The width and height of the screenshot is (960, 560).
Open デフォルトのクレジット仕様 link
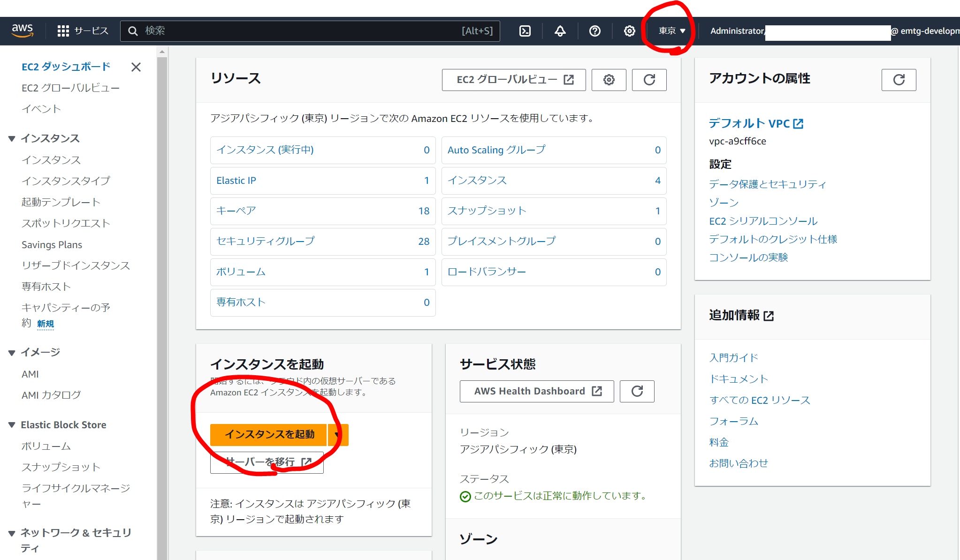pyautogui.click(x=773, y=239)
